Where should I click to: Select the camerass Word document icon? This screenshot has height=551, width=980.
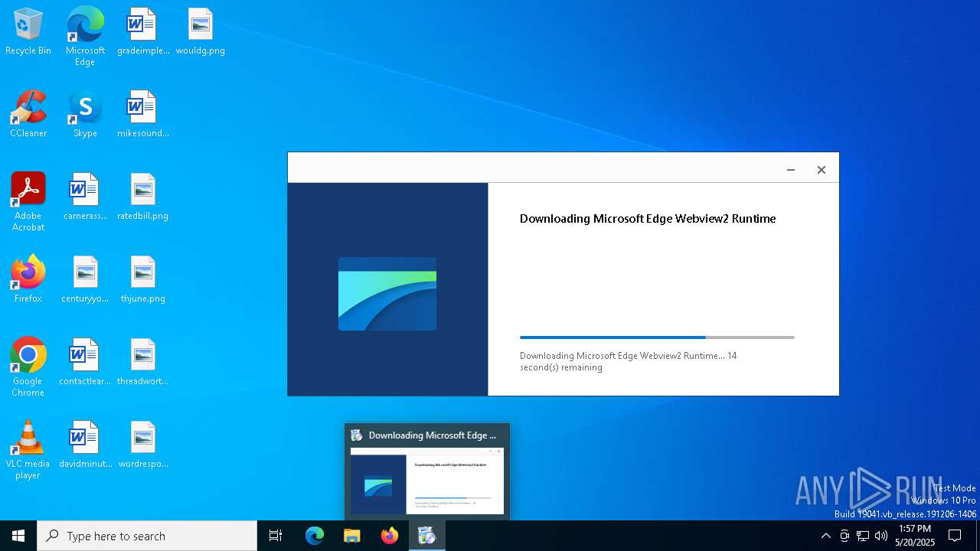[x=85, y=197]
